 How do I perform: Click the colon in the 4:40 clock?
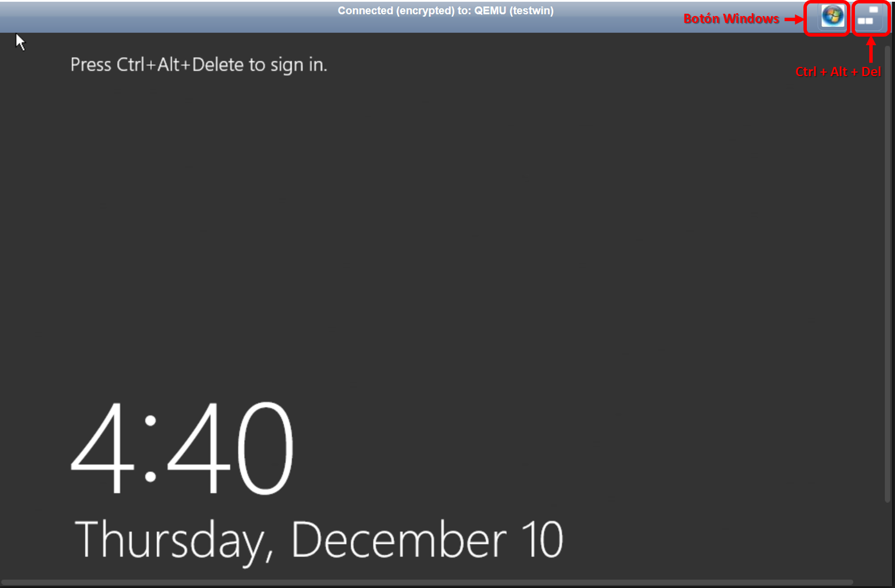pyautogui.click(x=151, y=448)
